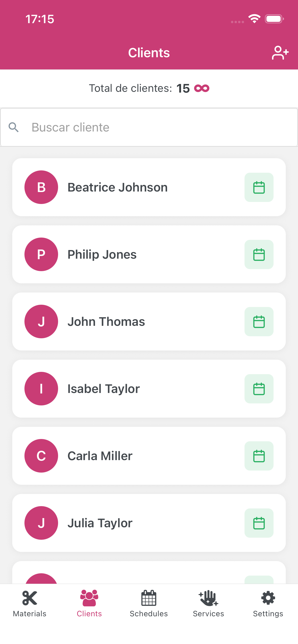The image size is (298, 644).
Task: Open schedule calendar for Philip Jones
Action: tap(259, 255)
